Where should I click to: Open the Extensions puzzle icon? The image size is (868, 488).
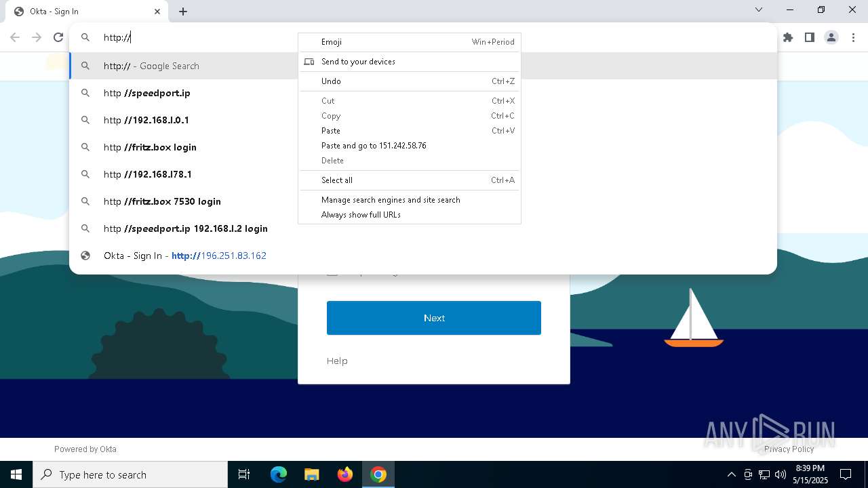coord(788,38)
